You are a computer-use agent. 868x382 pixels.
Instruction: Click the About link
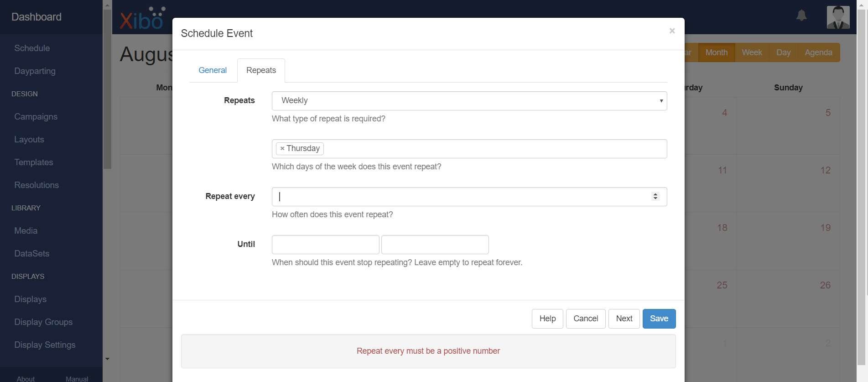click(26, 379)
